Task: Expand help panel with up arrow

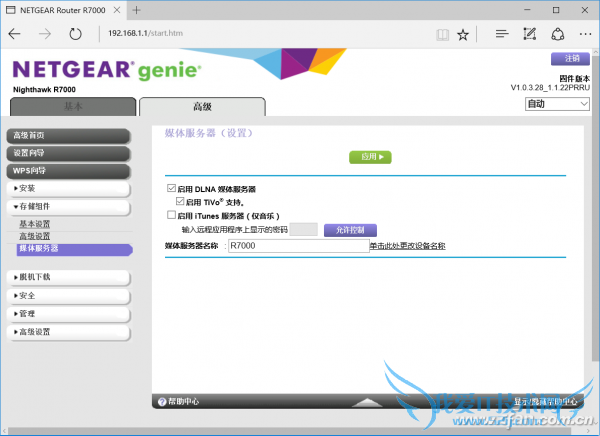Action: point(367,402)
